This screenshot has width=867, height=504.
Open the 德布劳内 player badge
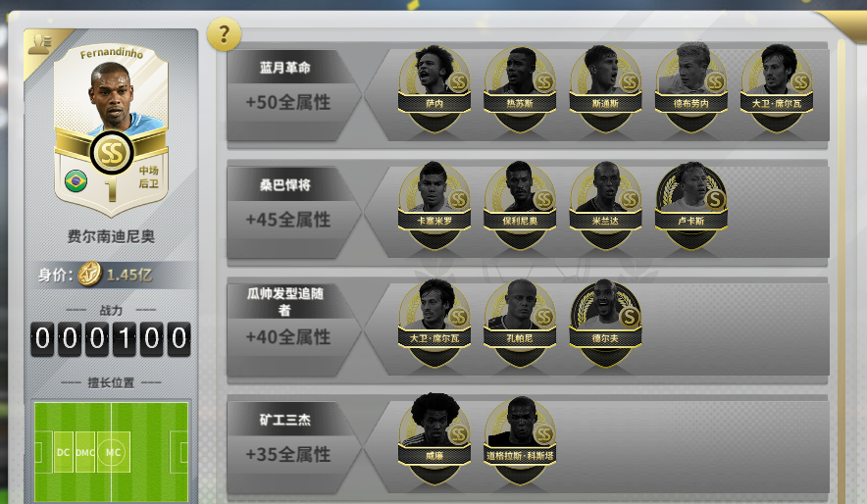pyautogui.click(x=691, y=88)
